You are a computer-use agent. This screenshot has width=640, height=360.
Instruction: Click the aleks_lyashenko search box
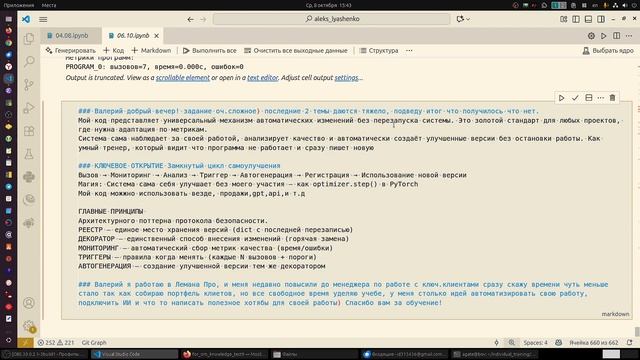pos(331,19)
